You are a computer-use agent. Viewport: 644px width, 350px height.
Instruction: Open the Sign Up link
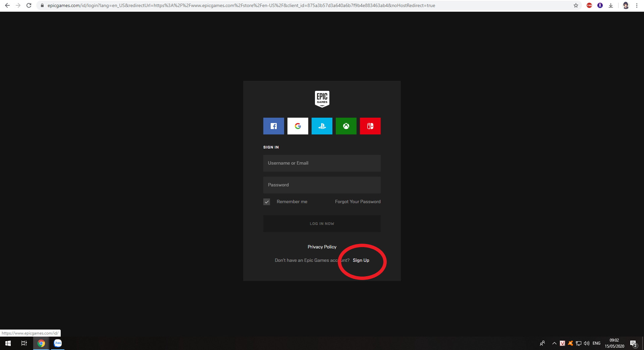click(361, 260)
